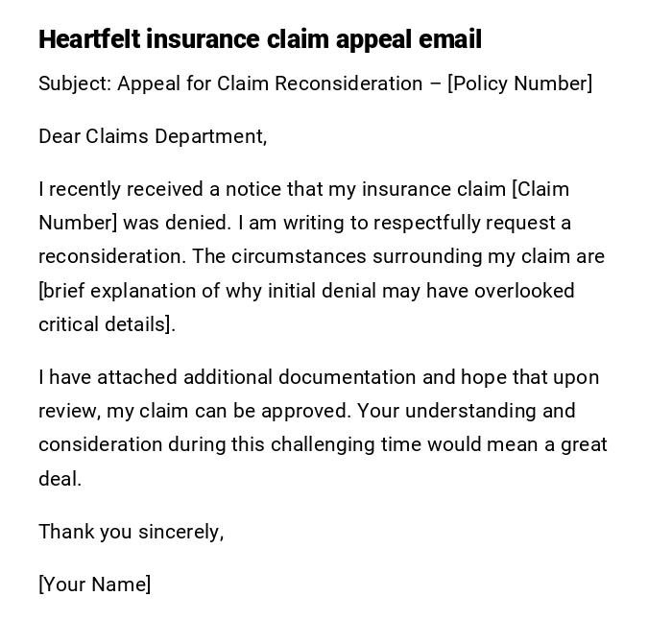
Task: Click the heading "Heartfelt insurance claim appeal email"
Action: pyautogui.click(x=259, y=39)
